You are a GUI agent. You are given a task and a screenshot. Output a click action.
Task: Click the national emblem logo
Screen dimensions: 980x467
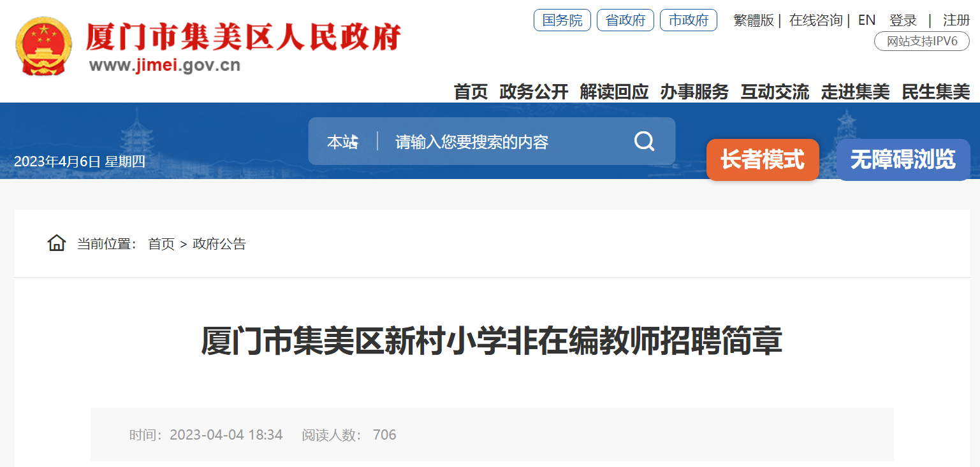coord(43,46)
